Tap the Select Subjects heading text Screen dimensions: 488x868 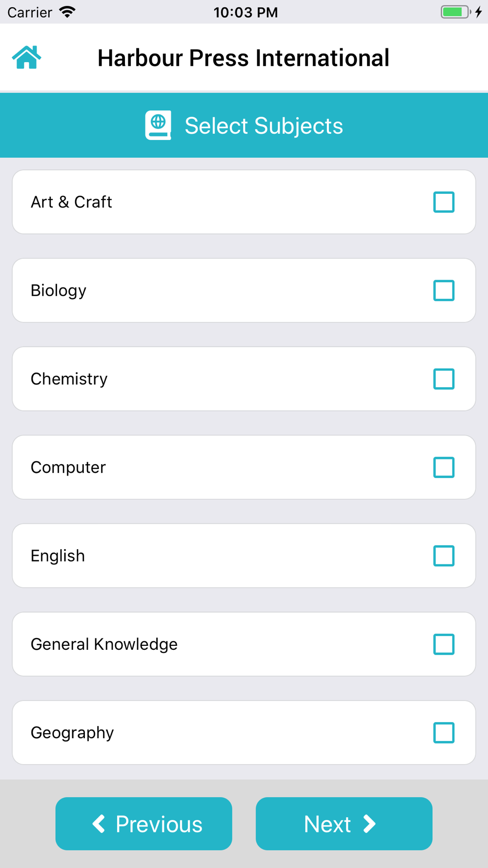click(x=264, y=126)
